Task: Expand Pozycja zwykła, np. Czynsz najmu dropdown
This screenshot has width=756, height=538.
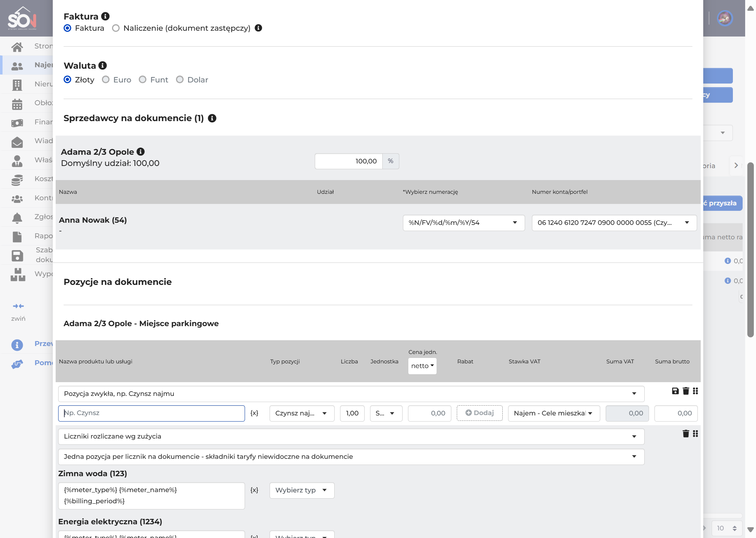Action: click(x=351, y=394)
